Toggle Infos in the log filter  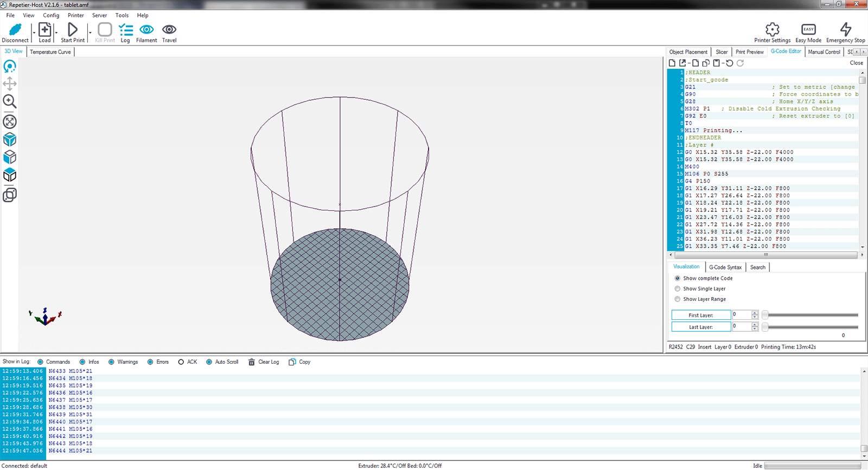pyautogui.click(x=82, y=362)
